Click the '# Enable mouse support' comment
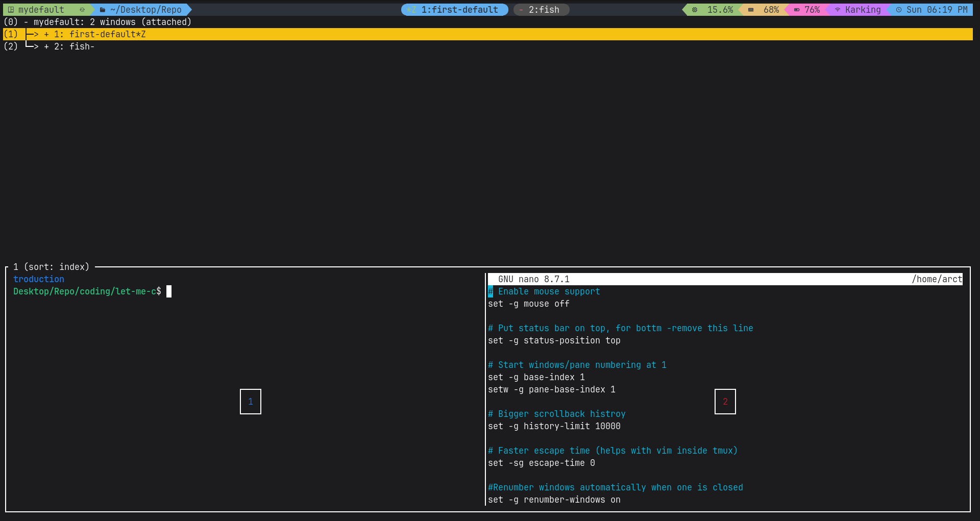Viewport: 980px width, 521px height. (x=544, y=291)
